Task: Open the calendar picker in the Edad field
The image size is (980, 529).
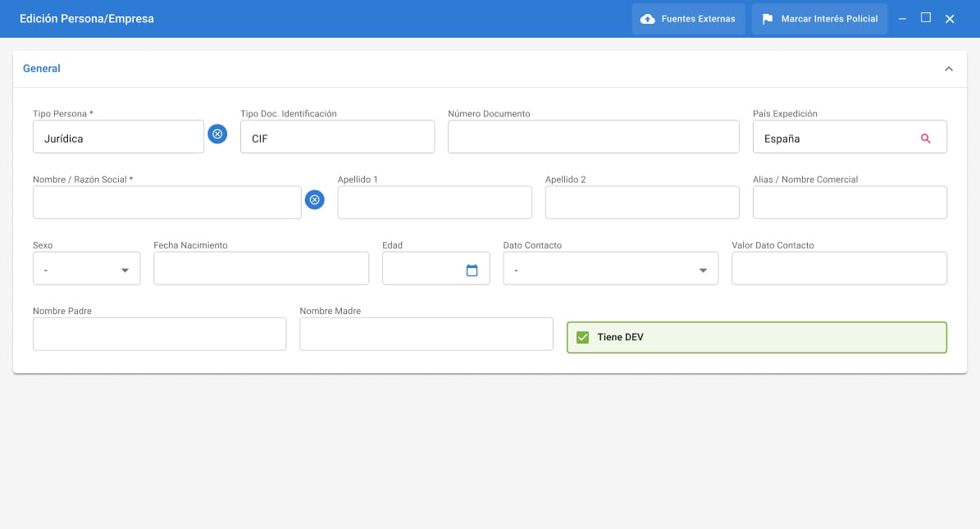Action: (472, 270)
